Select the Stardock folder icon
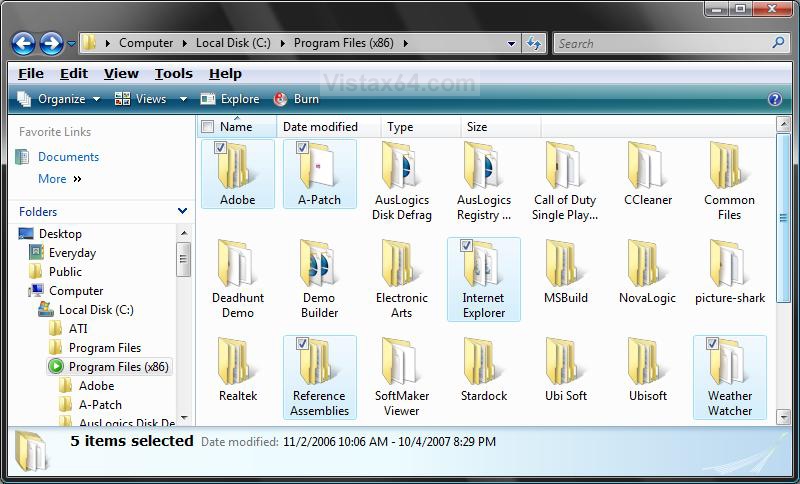 [x=484, y=361]
